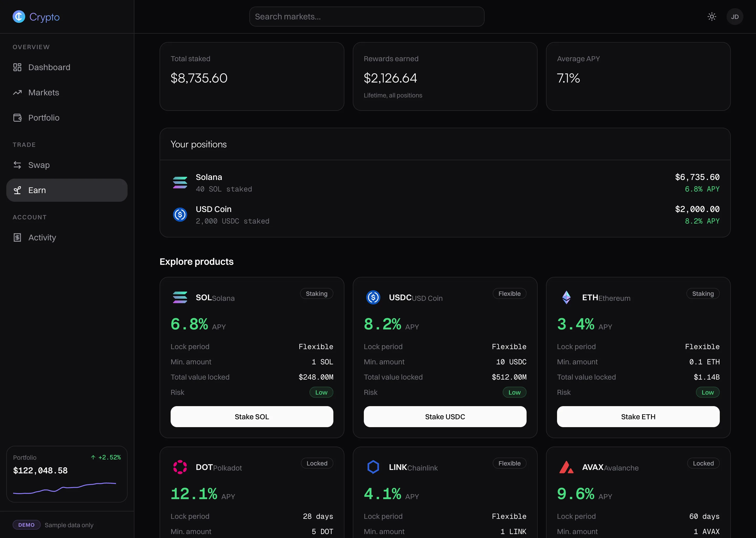Click the Low risk badge on ETH card
Viewport: 756px width, 538px height.
pyautogui.click(x=708, y=392)
